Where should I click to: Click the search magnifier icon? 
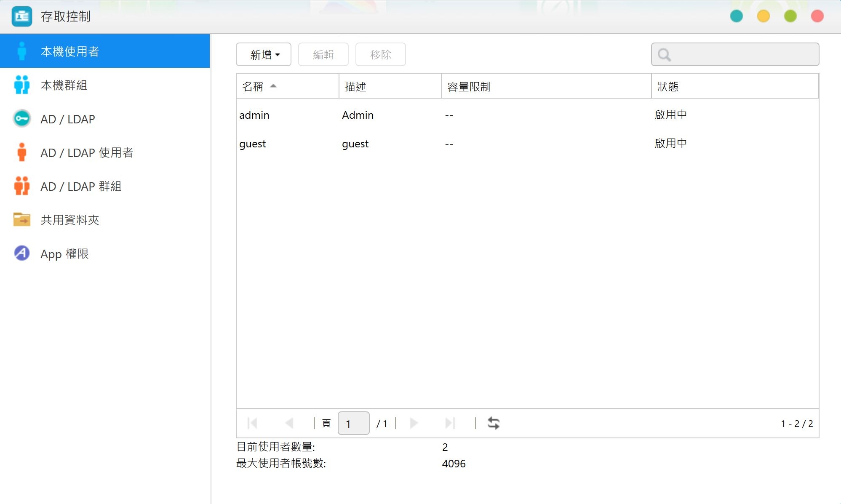pos(665,55)
